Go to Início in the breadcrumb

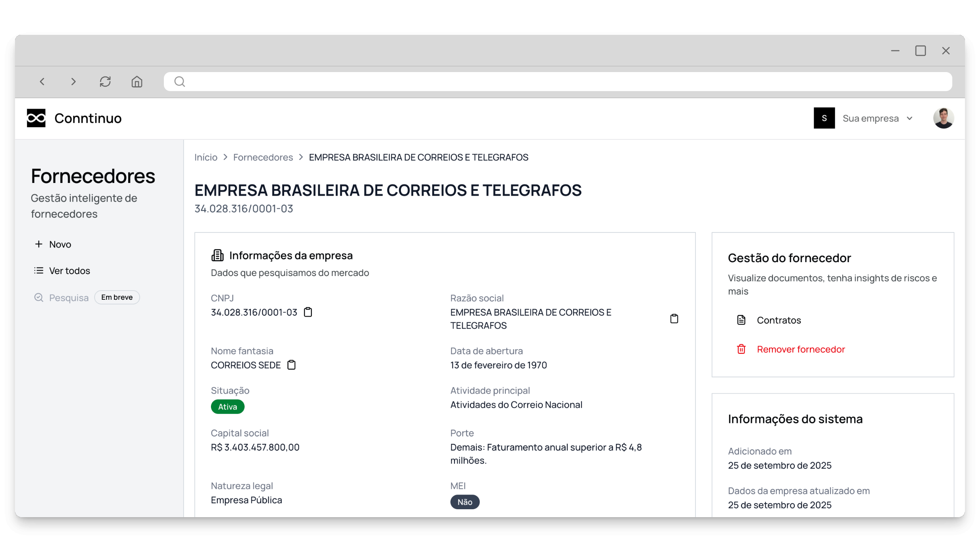click(x=205, y=157)
